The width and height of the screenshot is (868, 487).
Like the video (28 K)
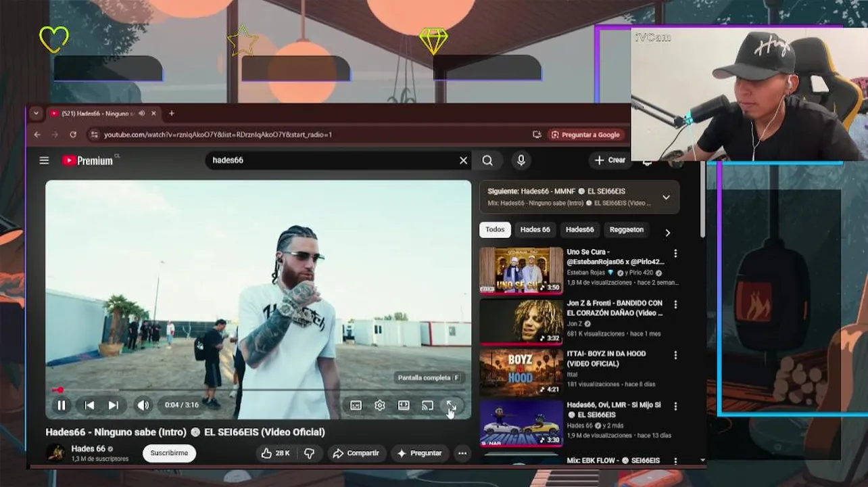pyautogui.click(x=276, y=453)
